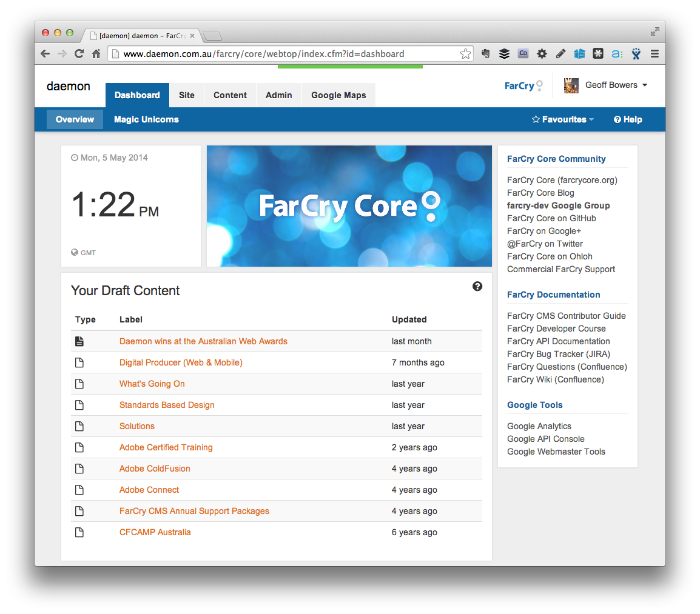Open the Evernote elephant extension icon

click(486, 54)
